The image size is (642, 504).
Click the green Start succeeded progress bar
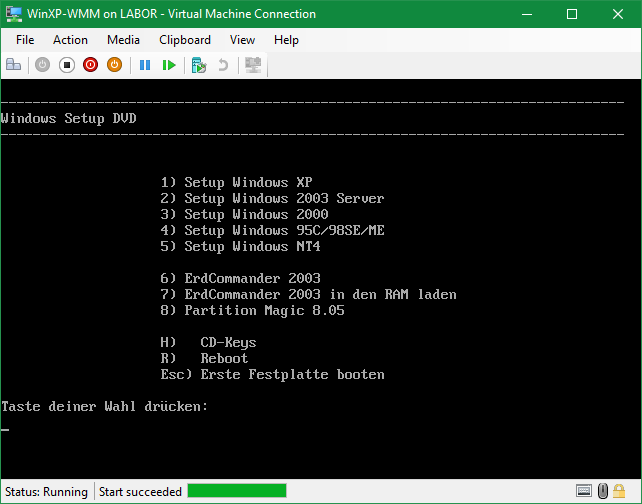pos(236,491)
